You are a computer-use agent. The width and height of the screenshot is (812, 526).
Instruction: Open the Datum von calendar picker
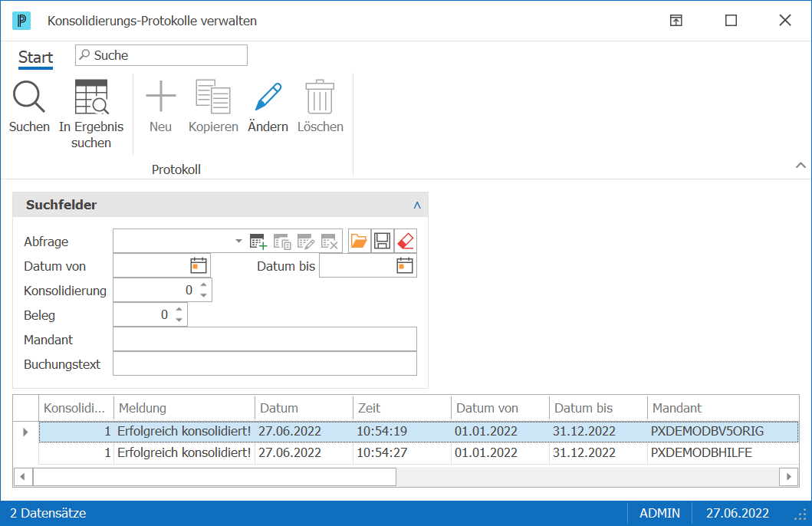click(199, 265)
